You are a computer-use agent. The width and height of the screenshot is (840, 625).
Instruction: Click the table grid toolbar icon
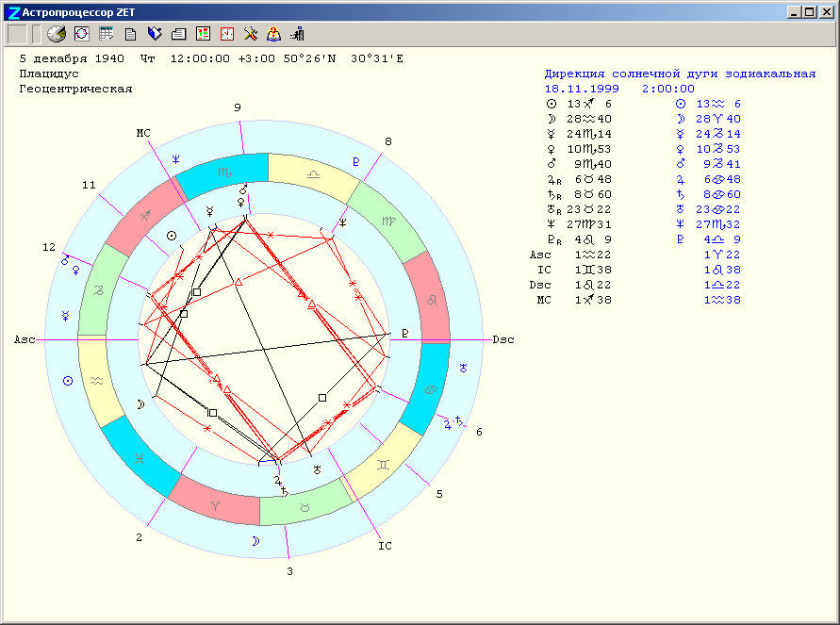[106, 34]
